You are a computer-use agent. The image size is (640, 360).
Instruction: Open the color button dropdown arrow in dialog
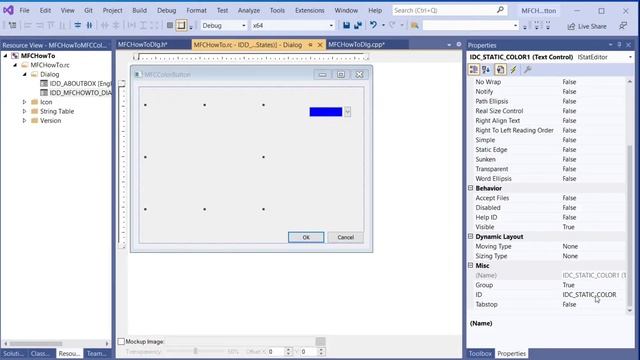[347, 112]
